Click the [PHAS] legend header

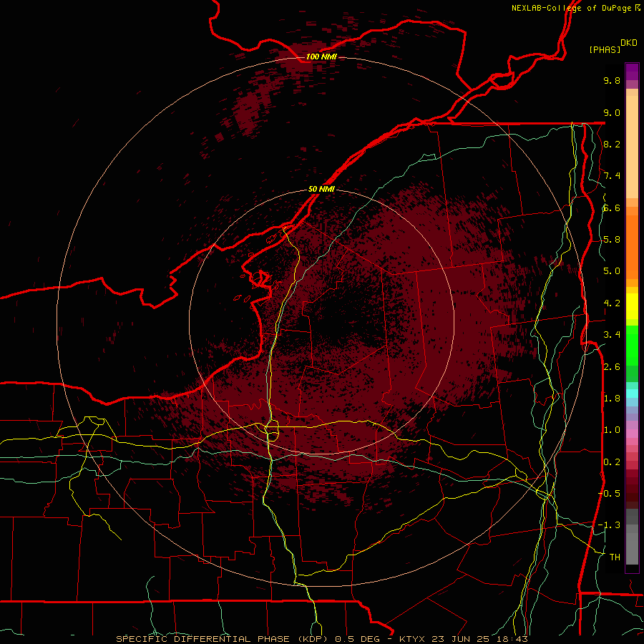click(605, 49)
